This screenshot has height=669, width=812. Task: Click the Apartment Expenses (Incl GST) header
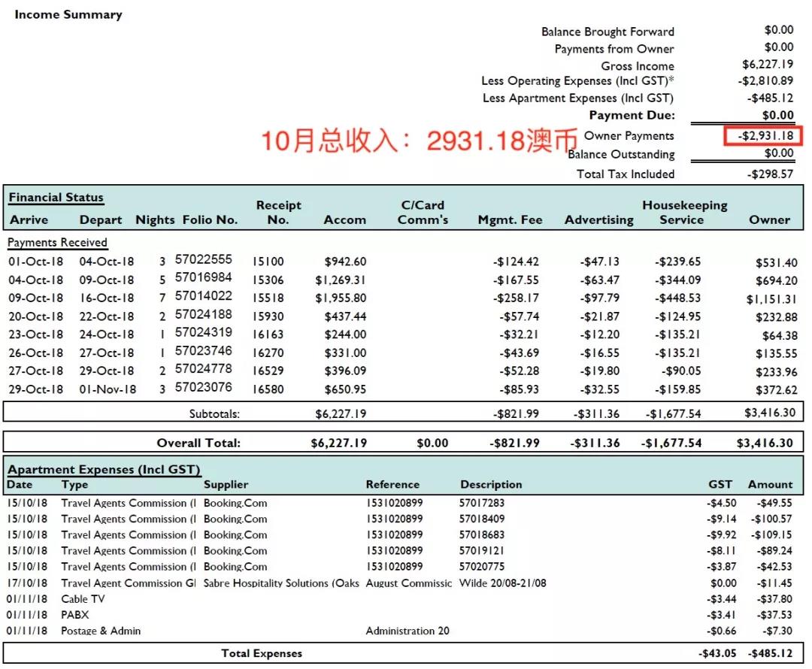pos(104,470)
